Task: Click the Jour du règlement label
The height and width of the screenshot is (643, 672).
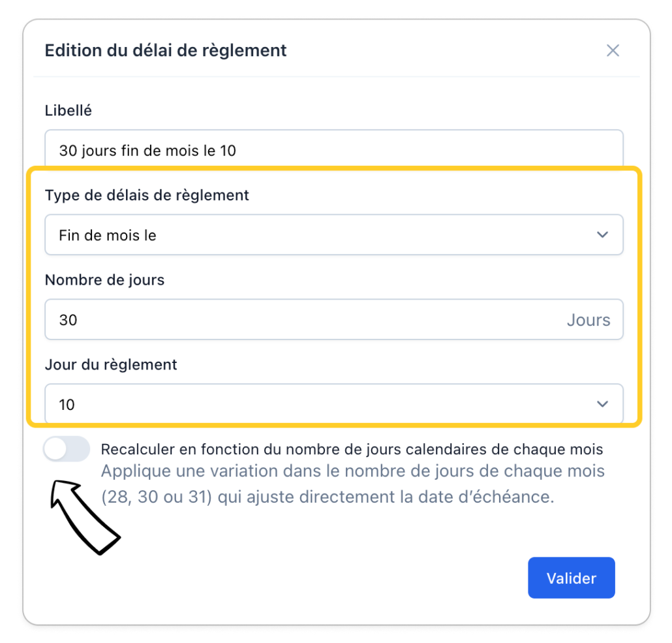Action: click(111, 364)
